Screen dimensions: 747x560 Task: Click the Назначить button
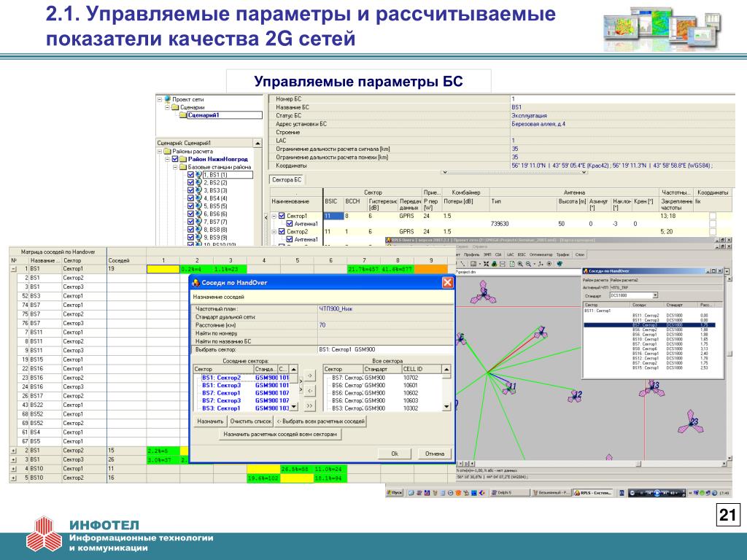(x=210, y=421)
